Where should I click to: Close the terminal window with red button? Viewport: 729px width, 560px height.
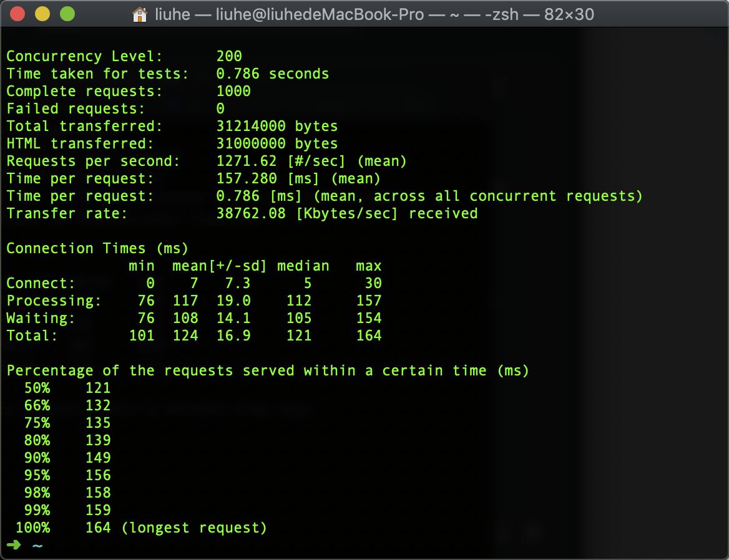coord(18,14)
